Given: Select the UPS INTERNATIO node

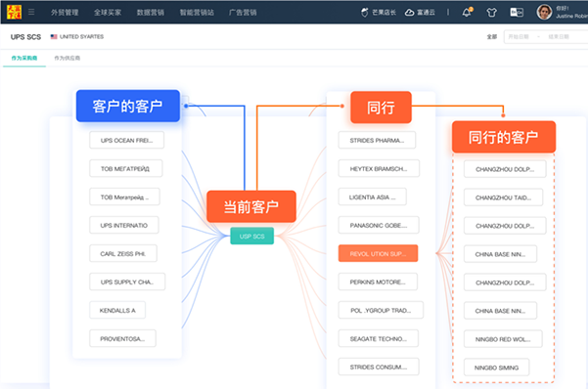Looking at the screenshot, I should (124, 225).
